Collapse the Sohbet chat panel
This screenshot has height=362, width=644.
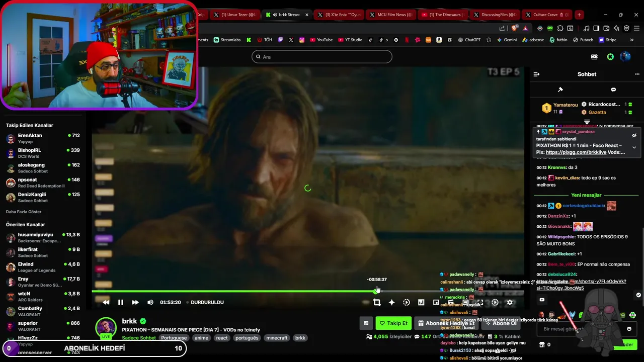point(536,74)
